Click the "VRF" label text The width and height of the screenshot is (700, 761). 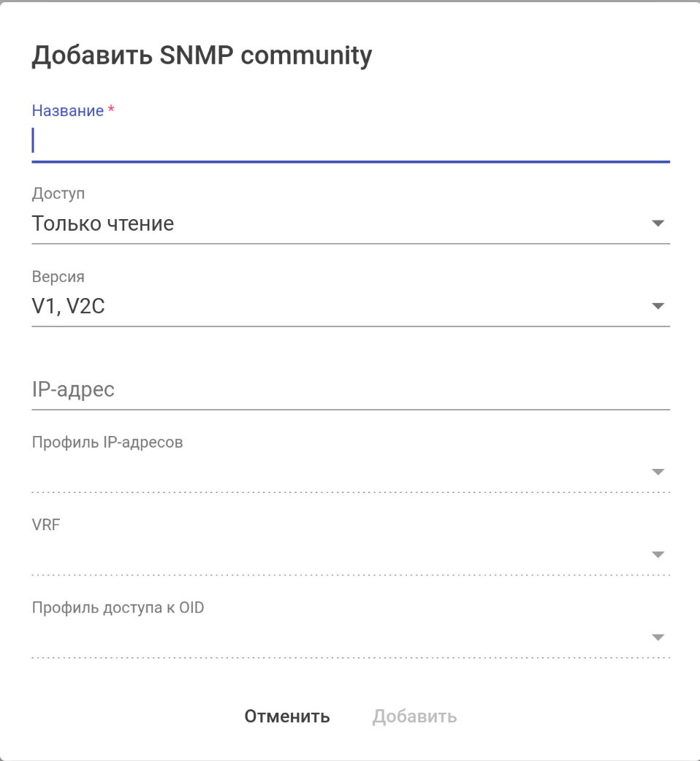coord(46,525)
